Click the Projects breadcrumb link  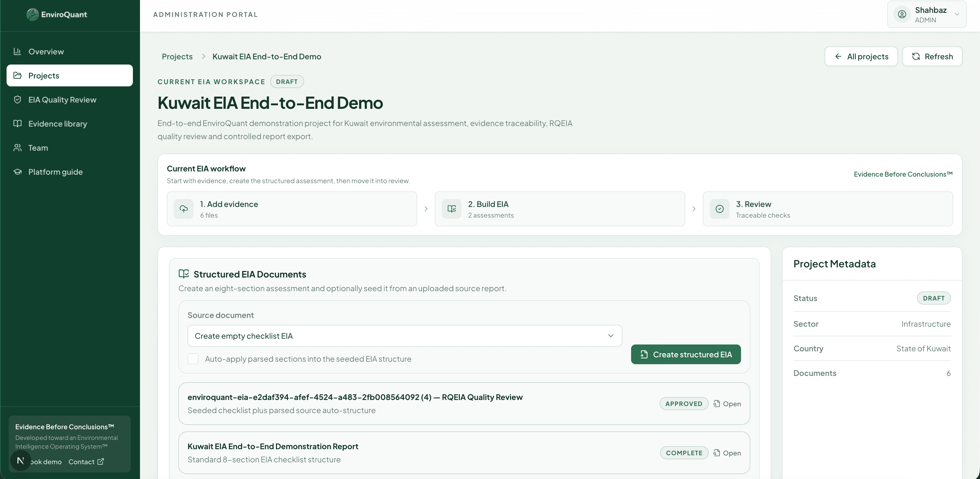177,56
